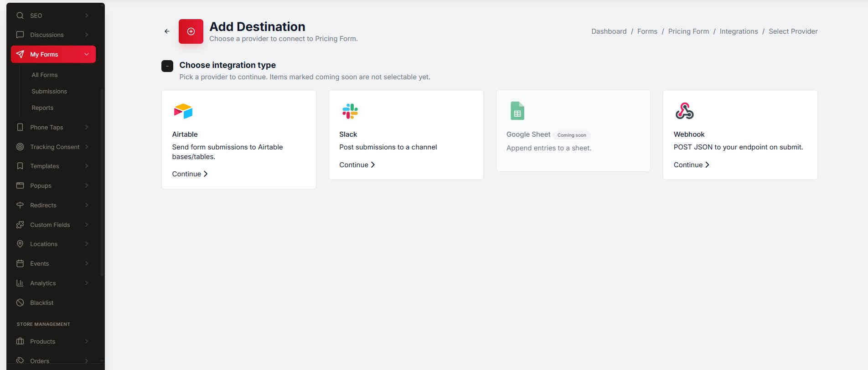Click the Google Sheet card title
The width and height of the screenshot is (868, 370).
[528, 134]
